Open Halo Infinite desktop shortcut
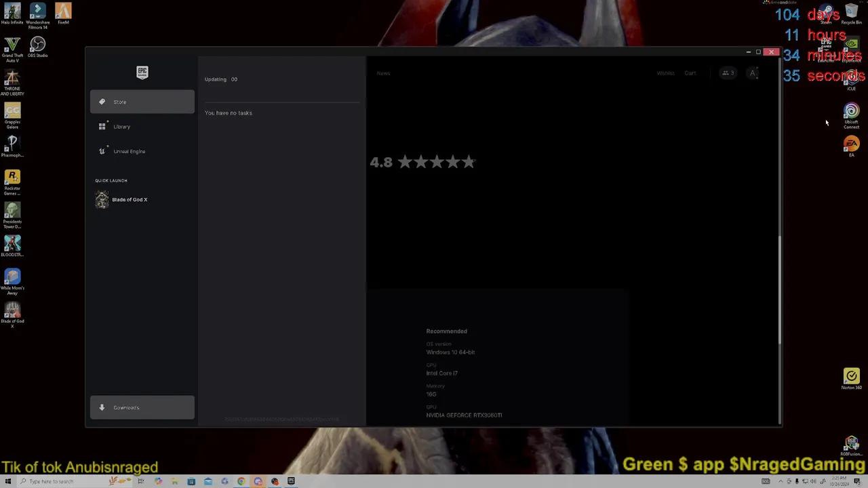 point(12,14)
